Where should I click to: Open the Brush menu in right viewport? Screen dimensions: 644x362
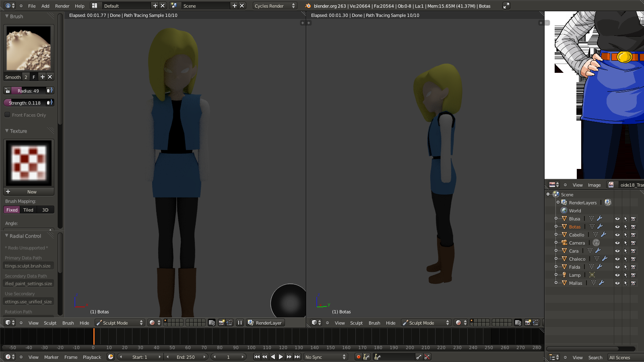(x=374, y=323)
